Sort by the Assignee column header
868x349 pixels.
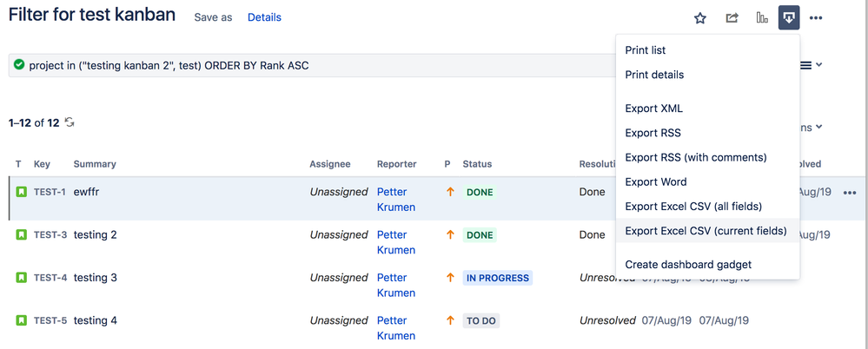[330, 164]
